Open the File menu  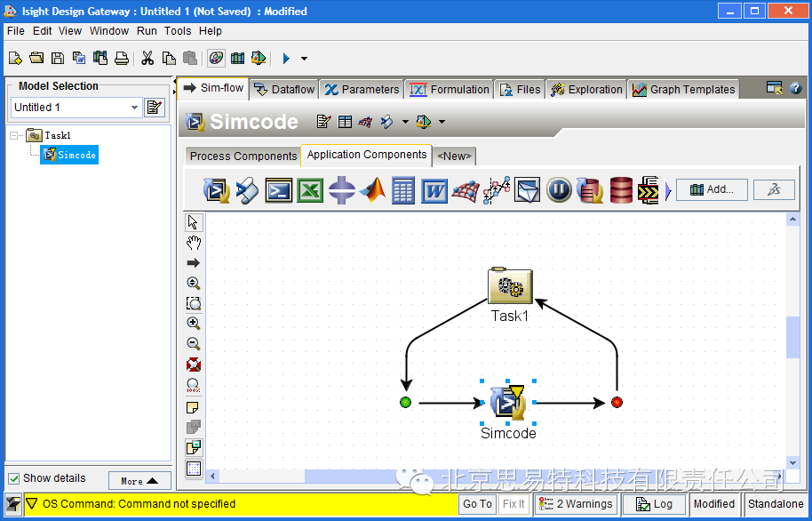pos(15,31)
